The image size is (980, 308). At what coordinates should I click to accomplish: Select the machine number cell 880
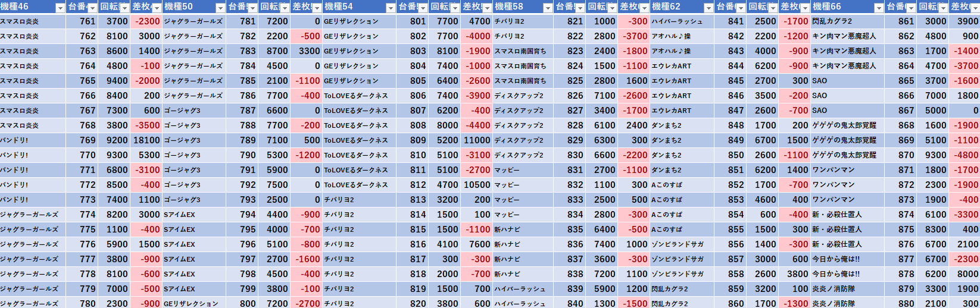coord(900,303)
